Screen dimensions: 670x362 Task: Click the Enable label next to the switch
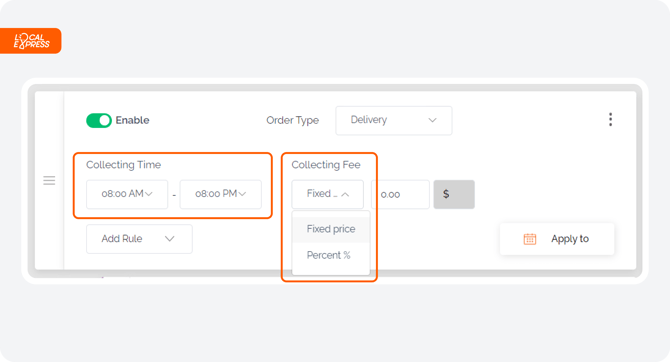click(132, 120)
